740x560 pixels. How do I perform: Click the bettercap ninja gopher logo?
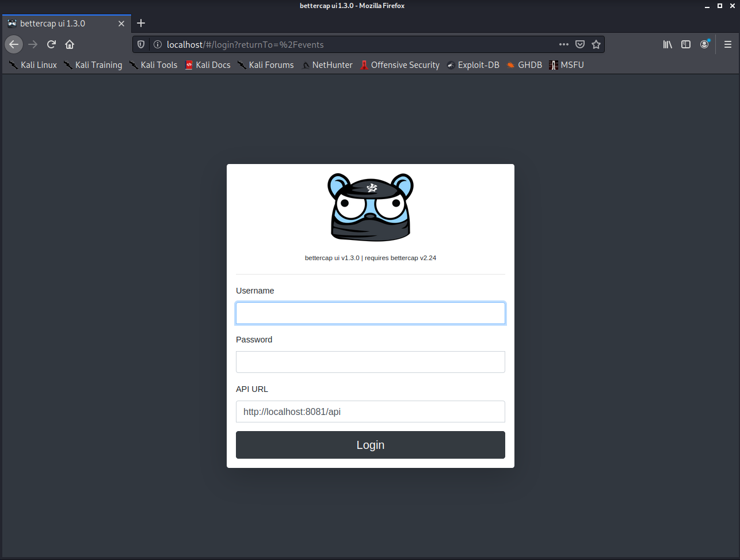click(371, 207)
